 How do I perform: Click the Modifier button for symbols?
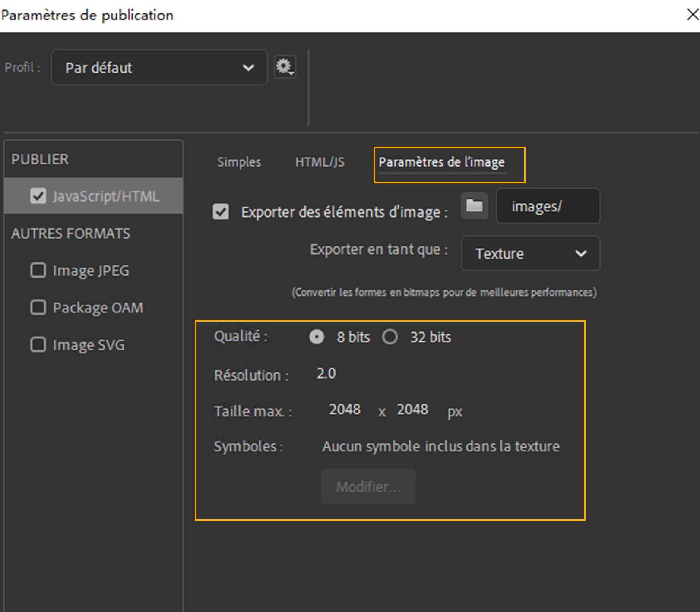point(368,486)
